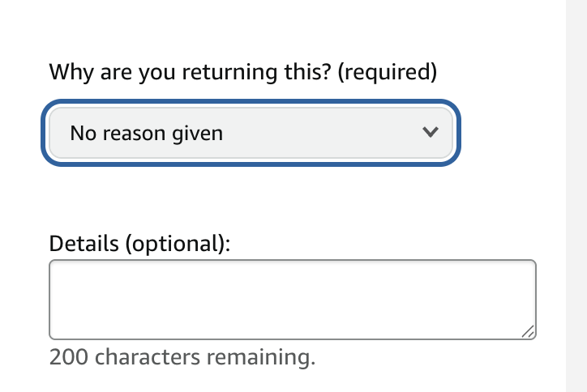587x392 pixels.
Task: Click the '(required)' text in heading
Action: click(x=387, y=72)
